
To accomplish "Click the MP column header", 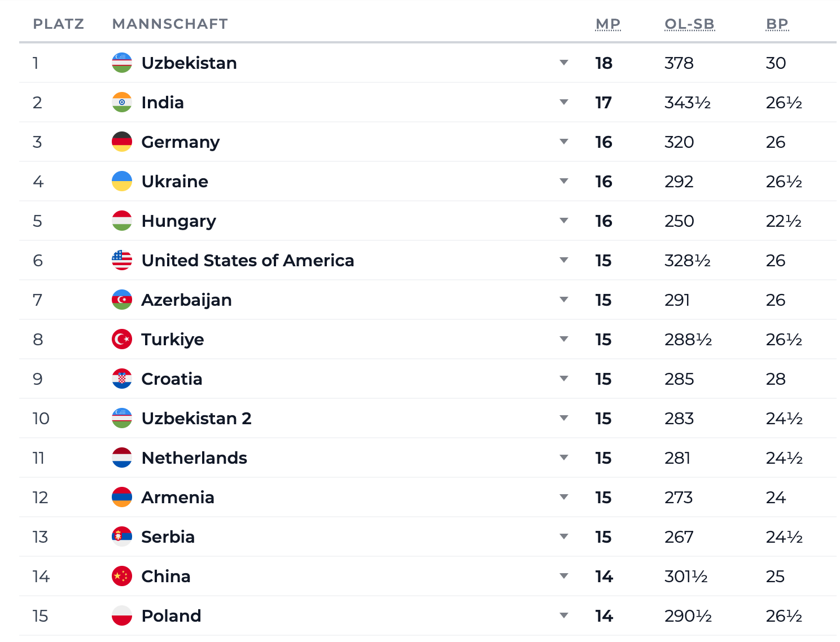I will [x=608, y=24].
